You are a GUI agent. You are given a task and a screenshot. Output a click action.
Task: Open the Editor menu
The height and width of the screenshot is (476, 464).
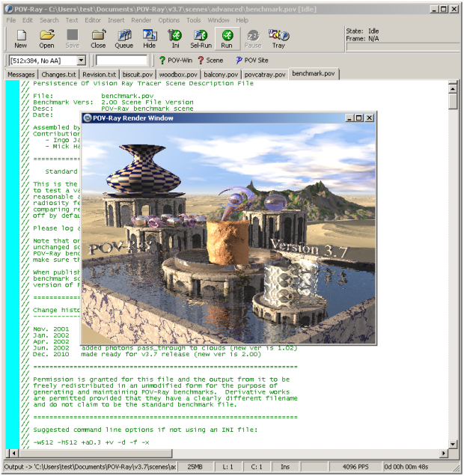tap(93, 20)
